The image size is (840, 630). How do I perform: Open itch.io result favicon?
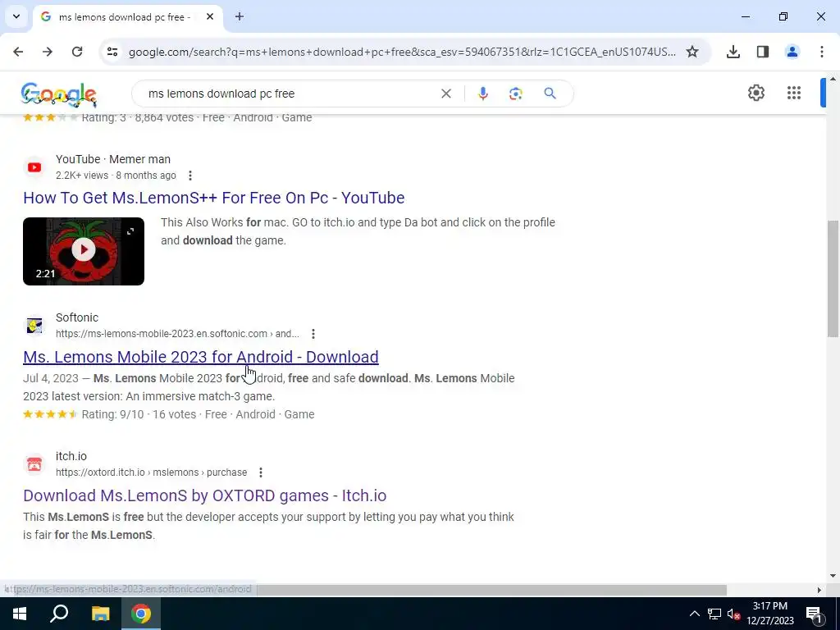coord(34,464)
